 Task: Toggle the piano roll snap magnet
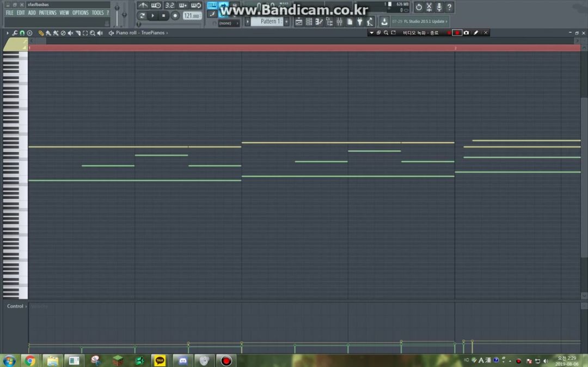[x=22, y=33]
